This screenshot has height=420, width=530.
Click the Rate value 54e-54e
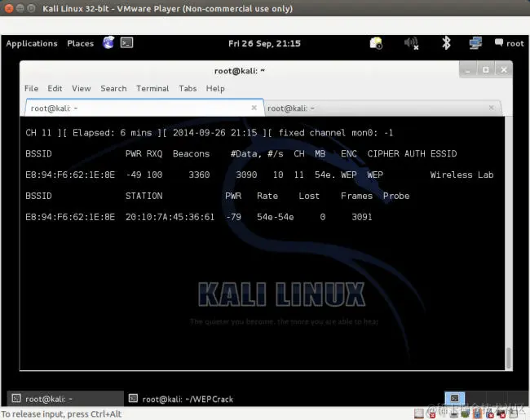tap(275, 217)
